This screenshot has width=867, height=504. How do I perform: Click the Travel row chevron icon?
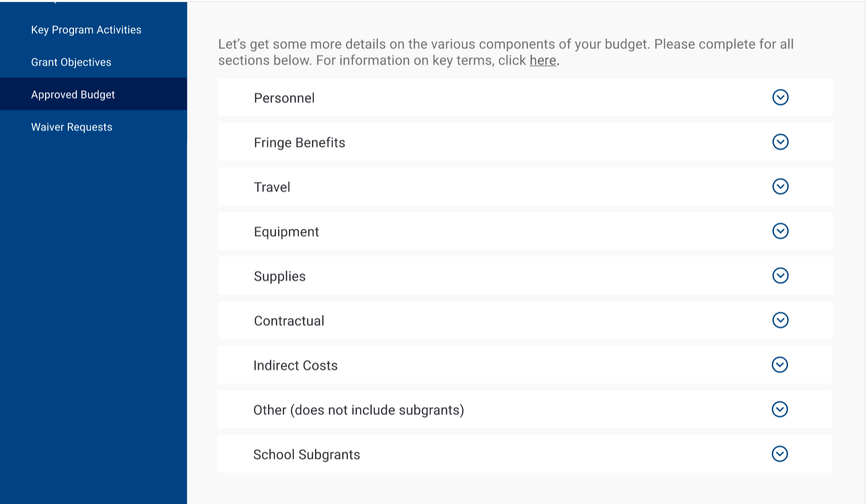pos(780,186)
